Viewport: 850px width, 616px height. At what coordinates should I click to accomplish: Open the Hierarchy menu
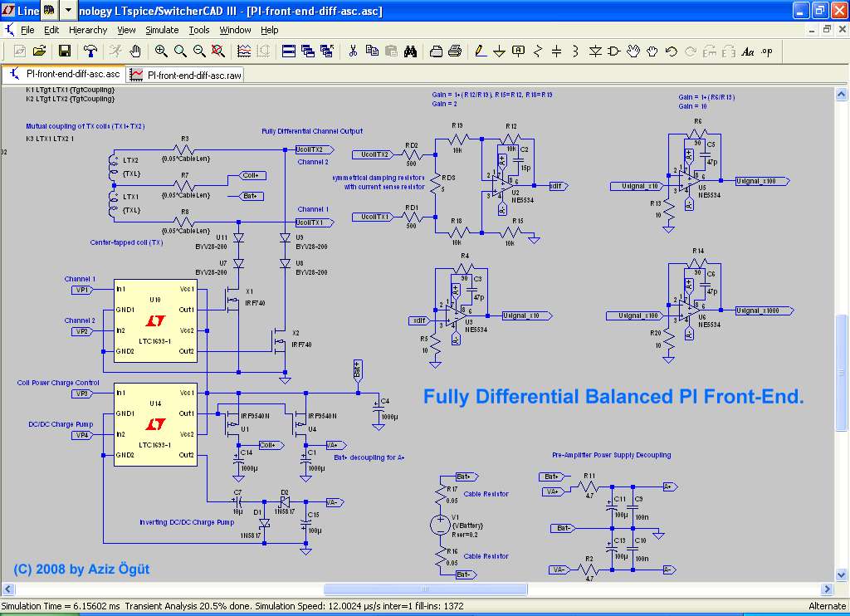(x=88, y=30)
